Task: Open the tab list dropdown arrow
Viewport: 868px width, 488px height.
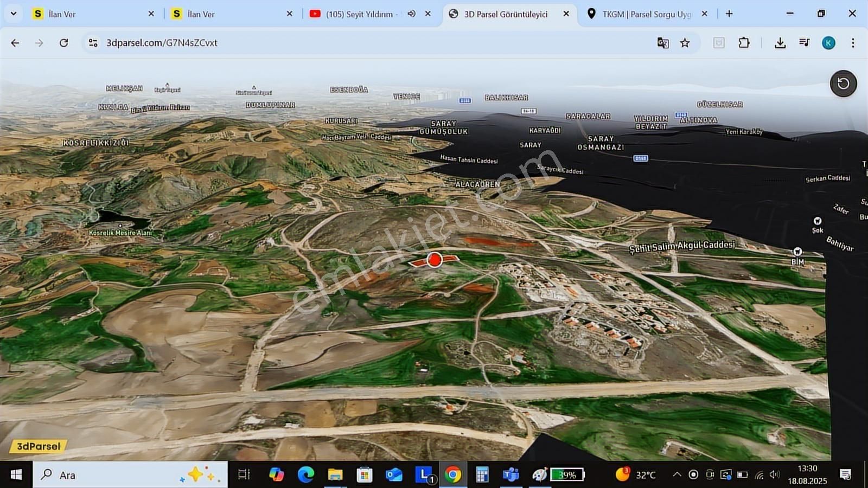Action: tap(13, 14)
